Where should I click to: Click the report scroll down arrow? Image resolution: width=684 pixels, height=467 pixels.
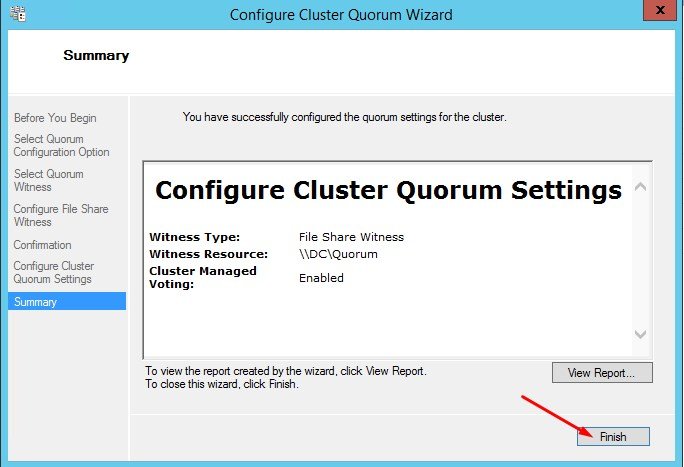click(640, 334)
